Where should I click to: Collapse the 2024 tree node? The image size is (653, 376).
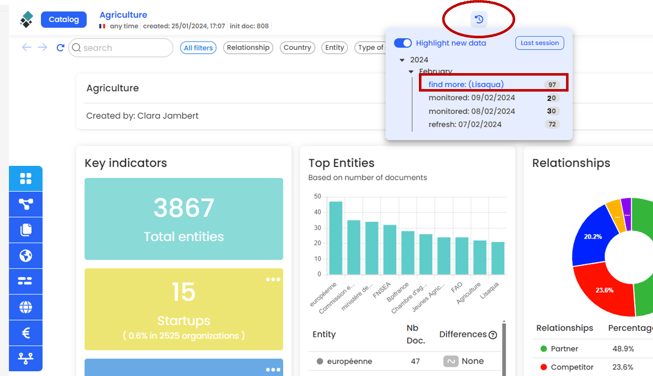point(402,60)
